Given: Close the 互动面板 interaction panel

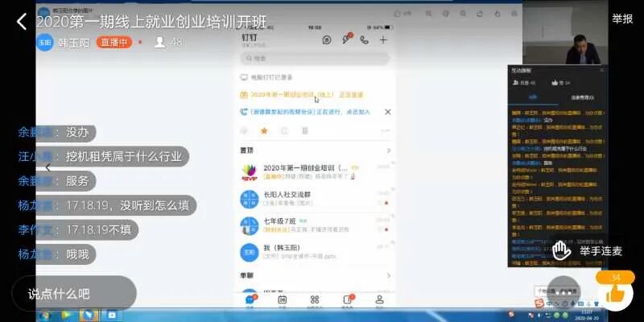Looking at the screenshot, I should click(601, 70).
